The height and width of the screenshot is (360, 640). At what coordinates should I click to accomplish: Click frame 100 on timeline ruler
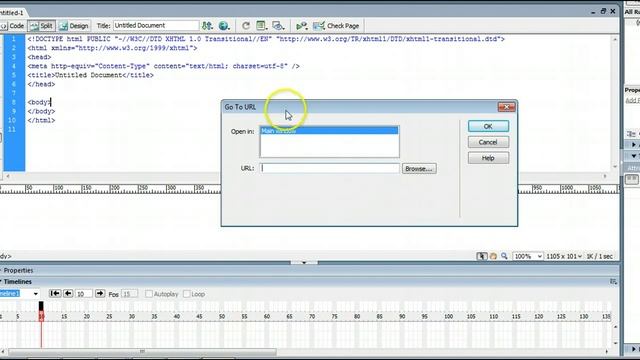[x=449, y=316]
